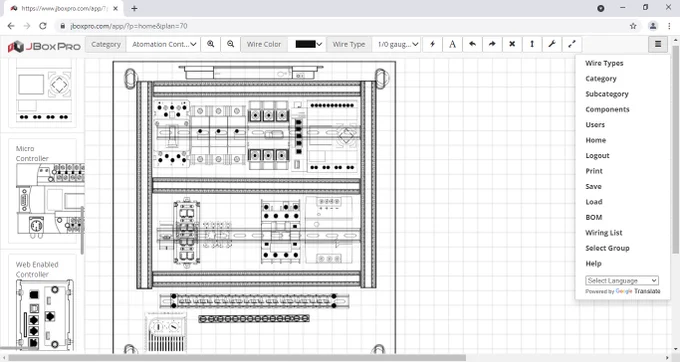Go to Home from menu
Screen dimensions: 680x362
click(x=595, y=140)
